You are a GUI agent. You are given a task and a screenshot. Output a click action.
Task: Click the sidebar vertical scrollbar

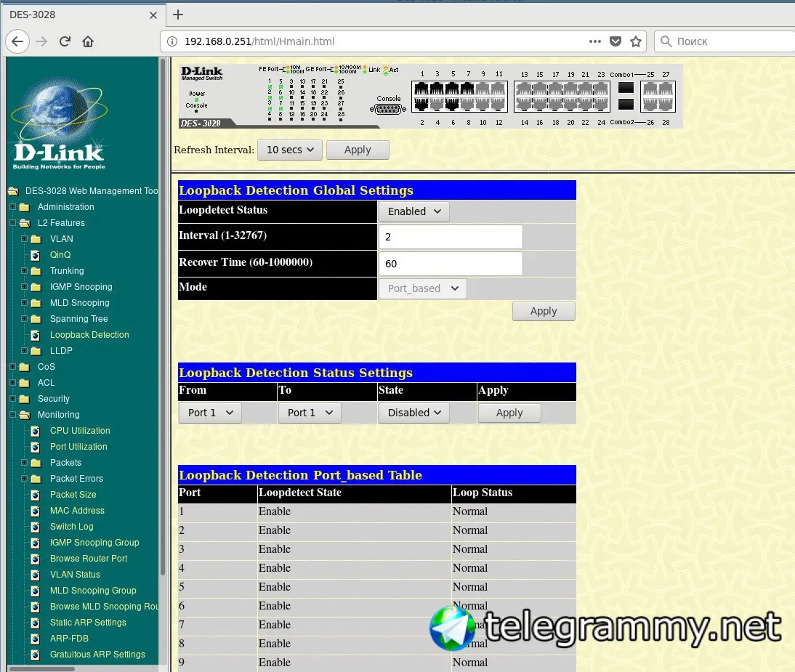163,317
